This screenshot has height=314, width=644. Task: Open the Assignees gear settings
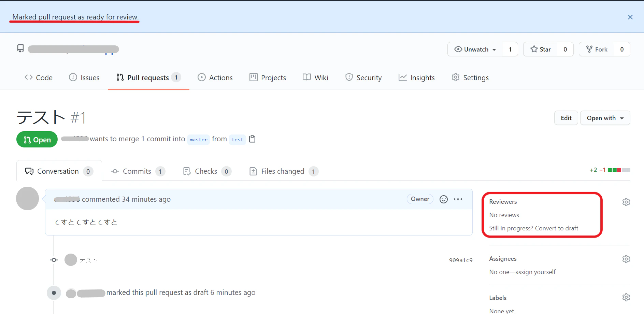(626, 259)
